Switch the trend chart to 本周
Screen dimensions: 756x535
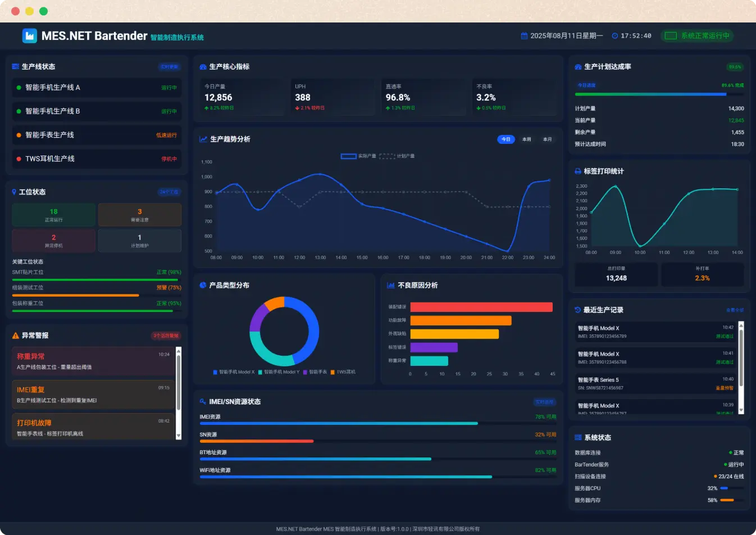tap(526, 139)
